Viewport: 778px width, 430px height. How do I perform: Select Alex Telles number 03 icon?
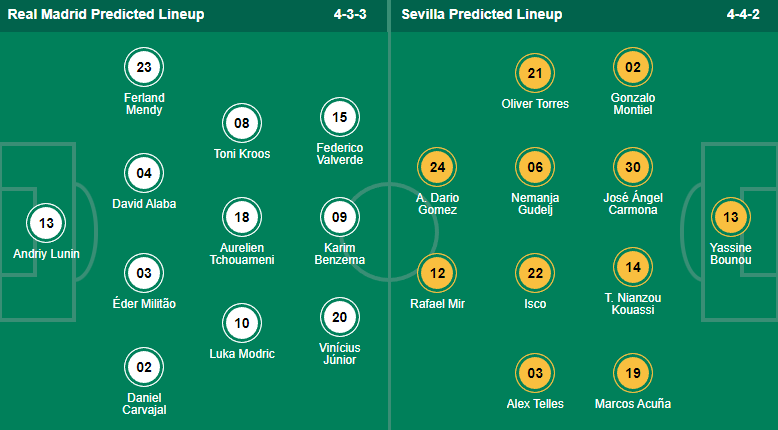point(535,373)
